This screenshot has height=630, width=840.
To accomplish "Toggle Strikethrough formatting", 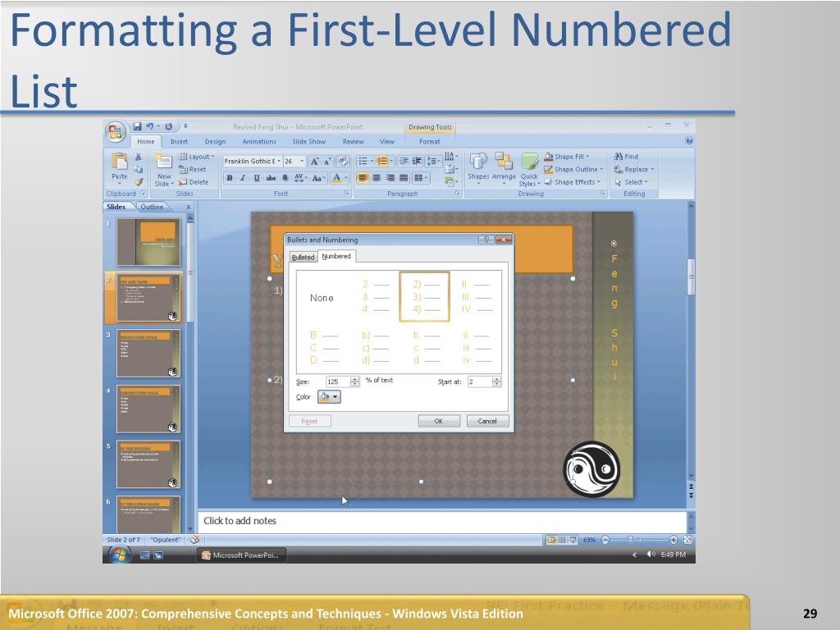I will click(x=271, y=178).
